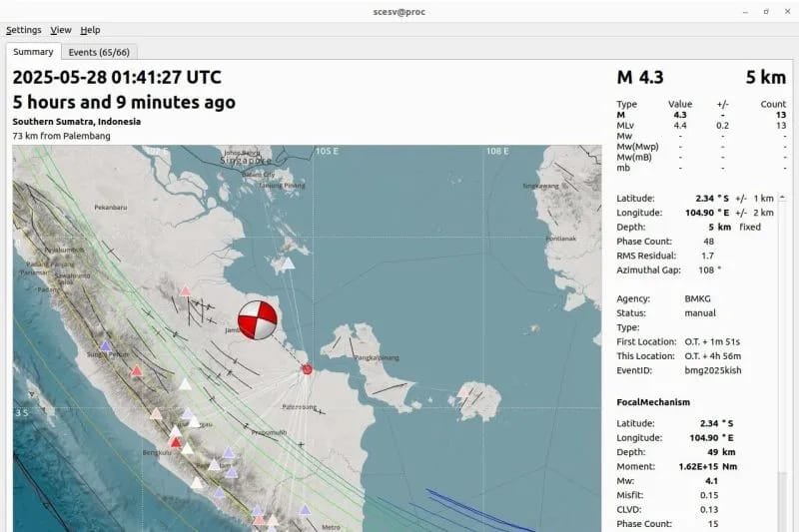Click the M 4.3 magnitude heading

pos(640,78)
